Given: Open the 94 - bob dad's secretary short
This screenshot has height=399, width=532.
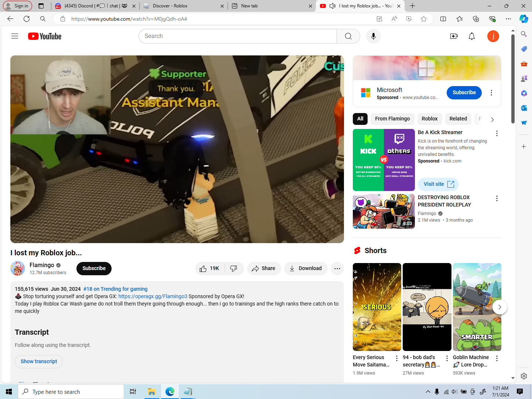Looking at the screenshot, I should [427, 307].
